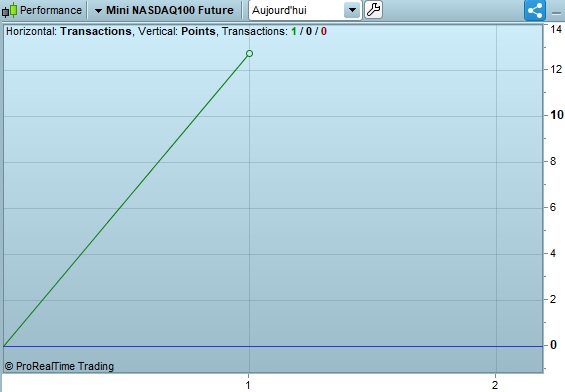Image resolution: width=565 pixels, height=392 pixels.
Task: Click the 8 value on vertical axis
Action: [553, 161]
